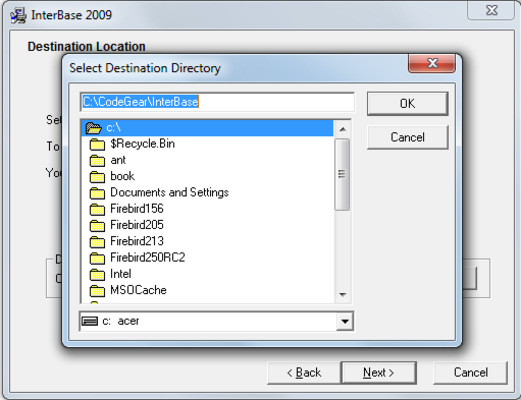Open the drive selector dropdown arrow

pyautogui.click(x=345, y=321)
